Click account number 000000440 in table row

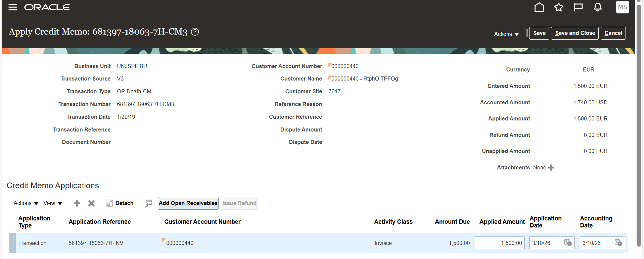click(x=180, y=243)
